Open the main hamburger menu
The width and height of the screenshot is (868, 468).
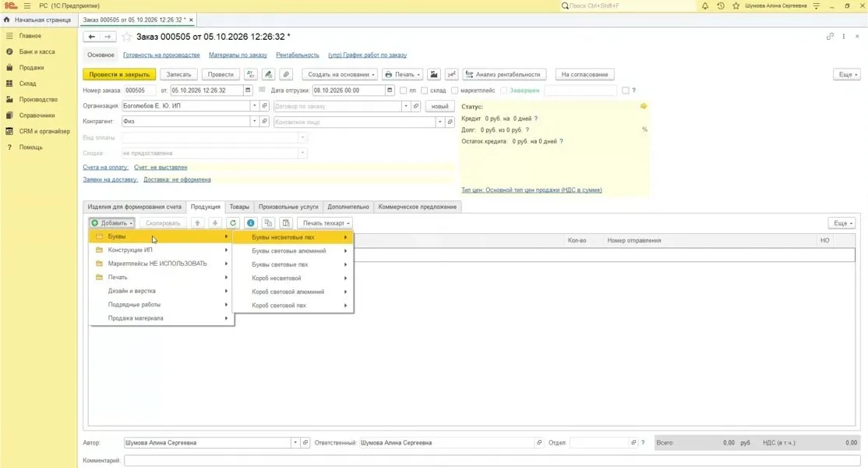coord(27,6)
